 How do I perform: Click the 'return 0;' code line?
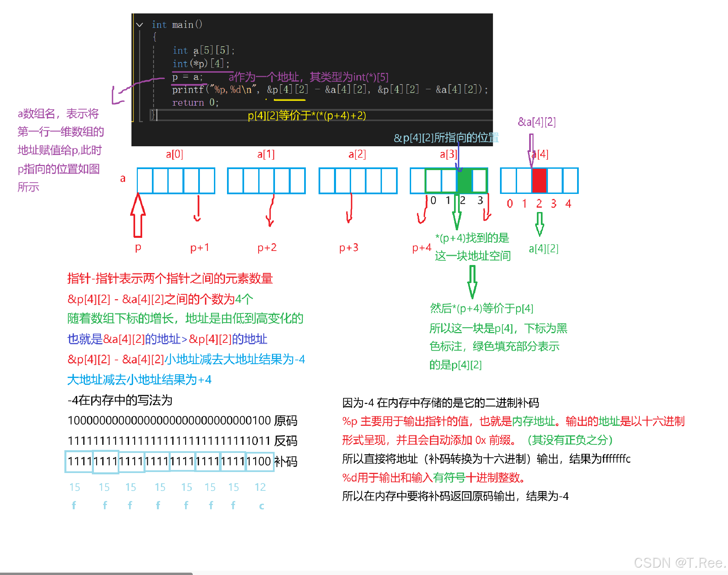pos(195,102)
